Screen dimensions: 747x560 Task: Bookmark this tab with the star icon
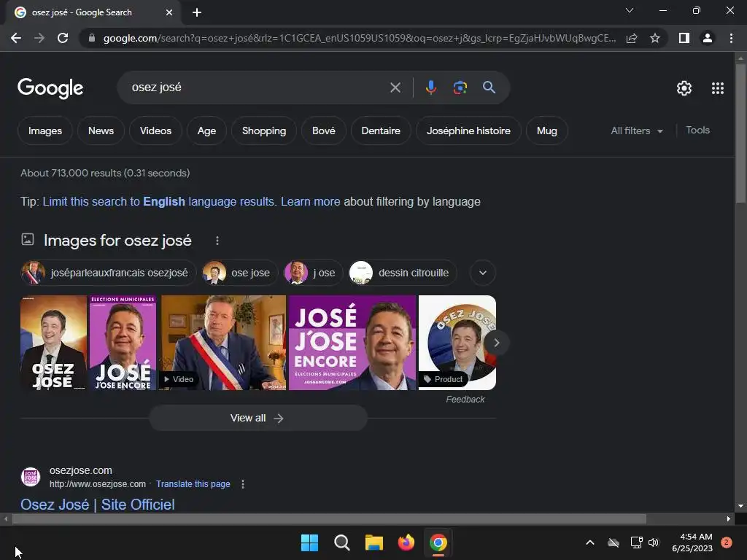[655, 38]
